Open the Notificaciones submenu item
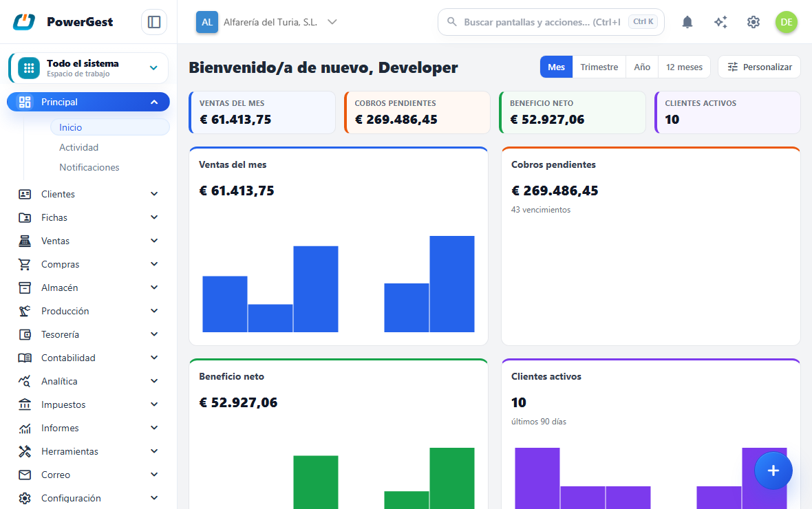The width and height of the screenshot is (812, 509). 110,167
